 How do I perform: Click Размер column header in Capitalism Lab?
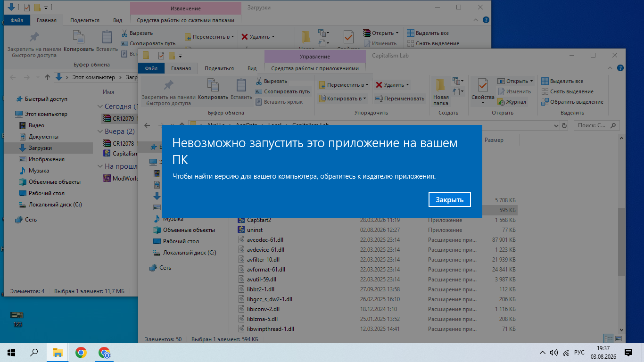pyautogui.click(x=494, y=140)
